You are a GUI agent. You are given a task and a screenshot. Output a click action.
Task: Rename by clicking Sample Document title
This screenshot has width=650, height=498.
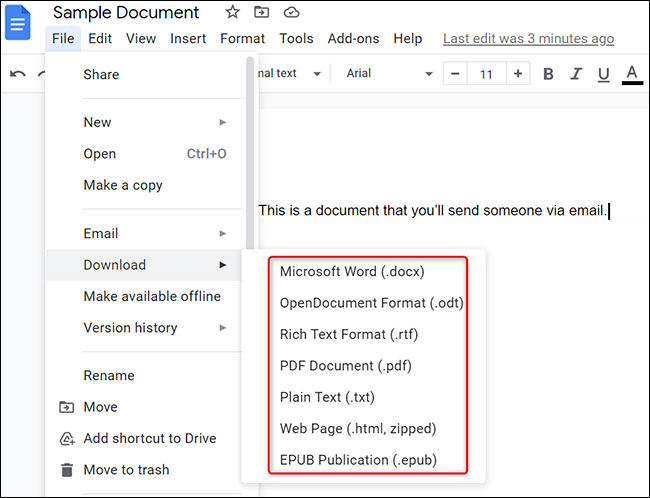tap(126, 12)
